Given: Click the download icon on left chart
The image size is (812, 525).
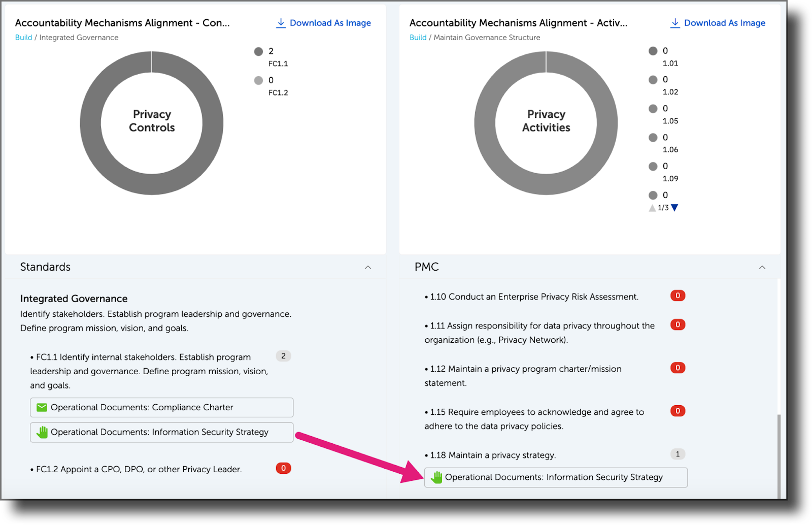Looking at the screenshot, I should (281, 22).
